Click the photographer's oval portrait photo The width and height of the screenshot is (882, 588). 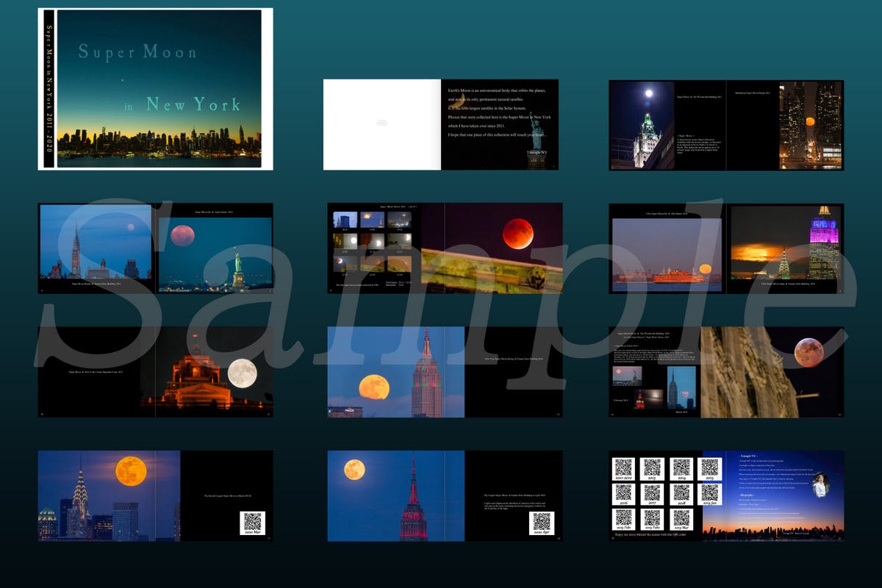click(820, 484)
